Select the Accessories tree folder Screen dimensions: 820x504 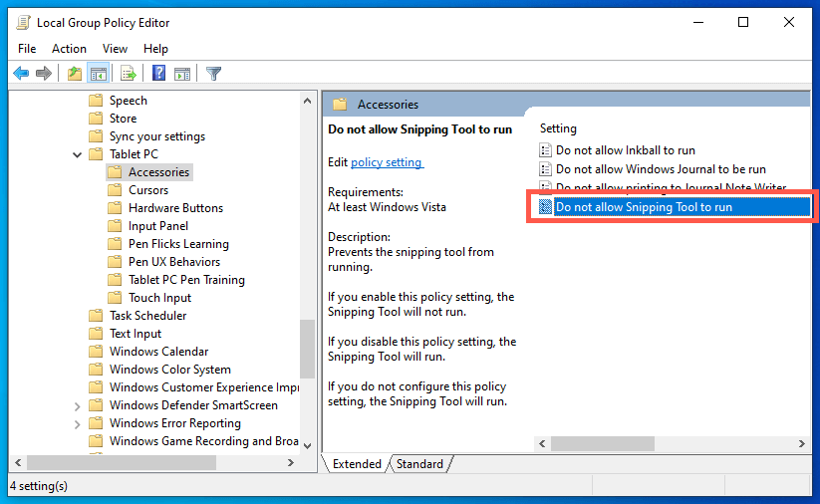point(158,172)
